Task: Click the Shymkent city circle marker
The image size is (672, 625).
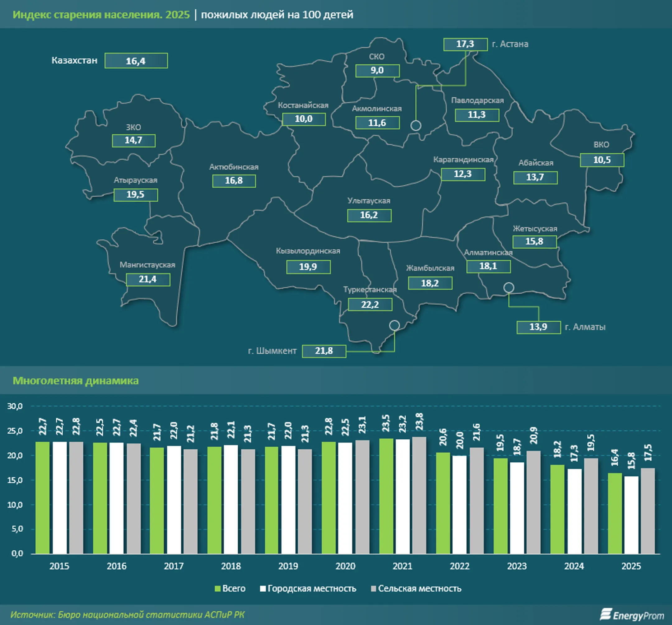Action: pyautogui.click(x=394, y=325)
